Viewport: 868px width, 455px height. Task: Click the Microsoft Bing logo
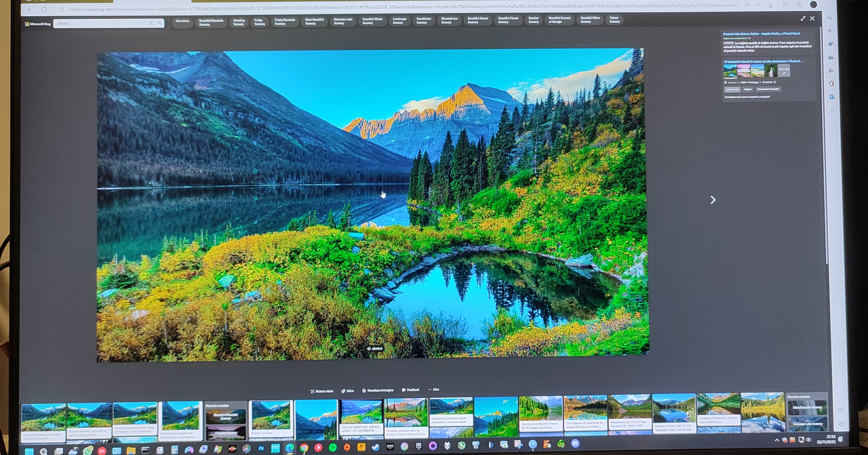coord(38,24)
